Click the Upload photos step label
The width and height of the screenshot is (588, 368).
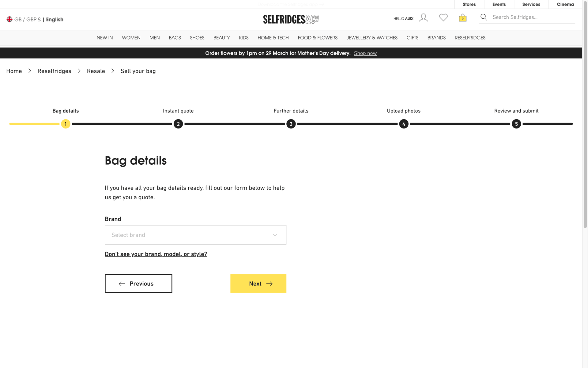click(x=404, y=111)
